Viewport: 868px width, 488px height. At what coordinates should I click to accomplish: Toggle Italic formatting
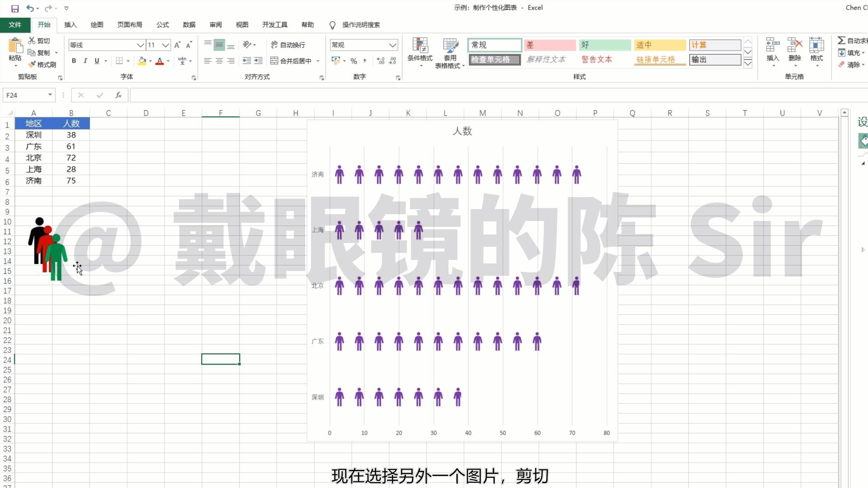(85, 61)
